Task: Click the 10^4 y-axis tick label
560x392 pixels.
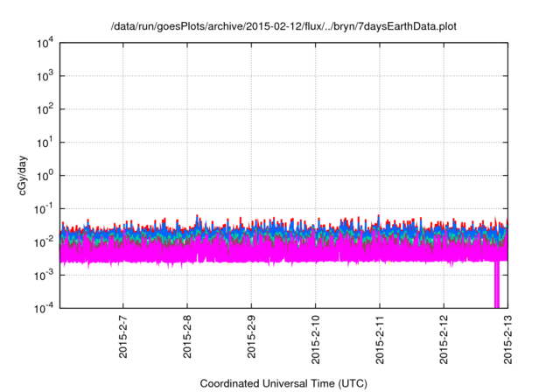Action: pyautogui.click(x=45, y=43)
